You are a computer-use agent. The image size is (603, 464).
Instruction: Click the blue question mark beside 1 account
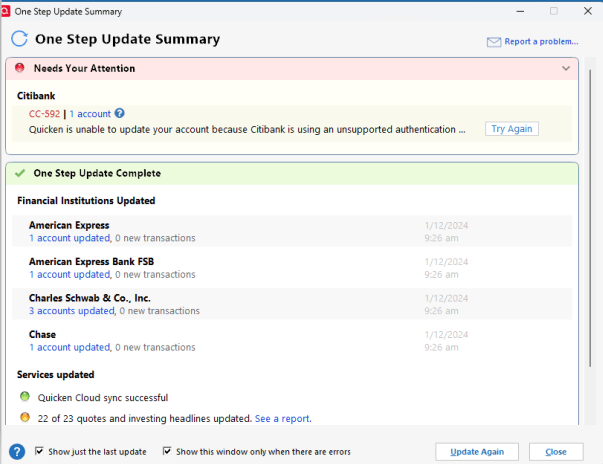(120, 113)
